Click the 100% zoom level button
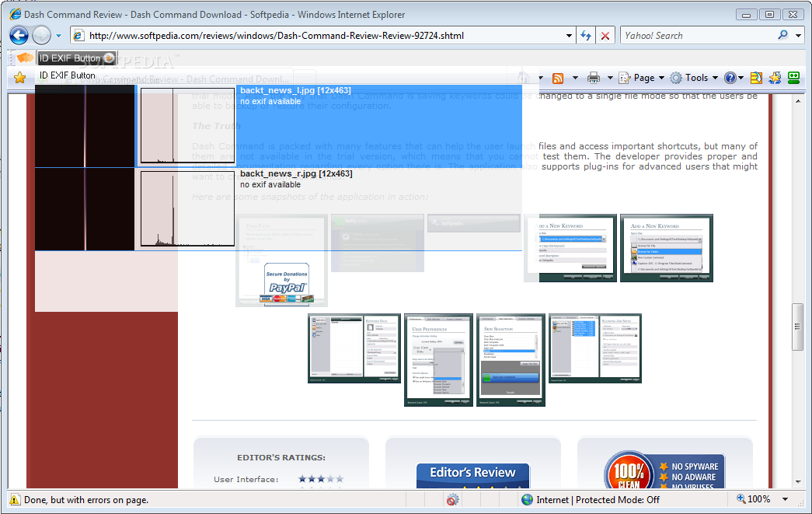 pyautogui.click(x=754, y=499)
